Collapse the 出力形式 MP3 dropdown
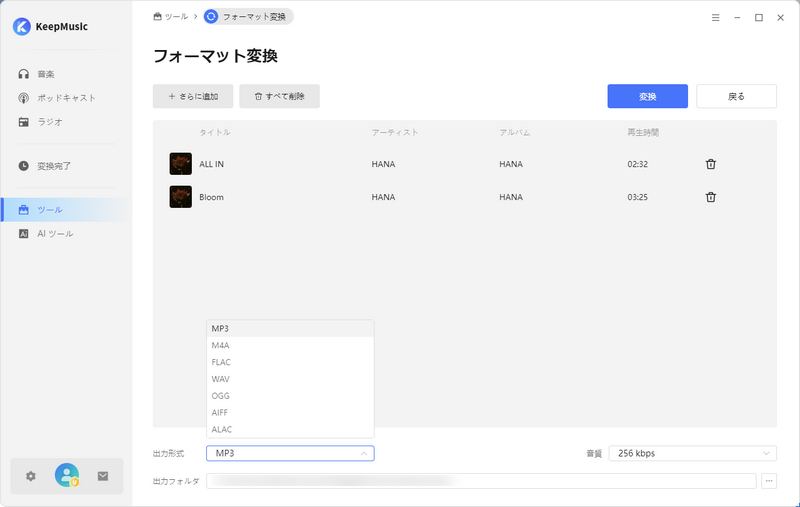This screenshot has width=800, height=507. click(290, 453)
